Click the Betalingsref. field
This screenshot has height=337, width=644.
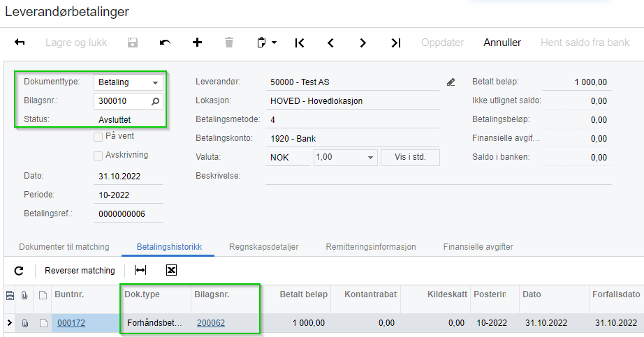point(128,214)
